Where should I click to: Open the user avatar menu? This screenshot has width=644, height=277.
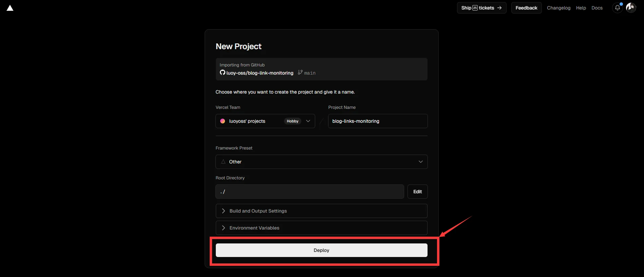point(631,7)
